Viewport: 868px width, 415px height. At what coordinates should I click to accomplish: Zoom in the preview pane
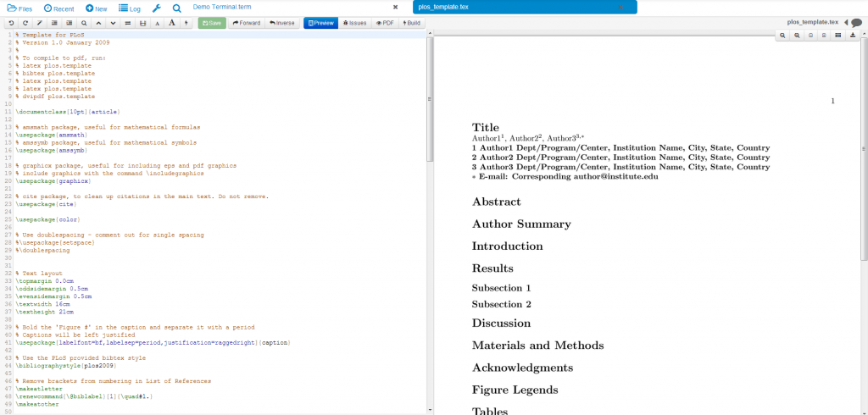pos(797,35)
